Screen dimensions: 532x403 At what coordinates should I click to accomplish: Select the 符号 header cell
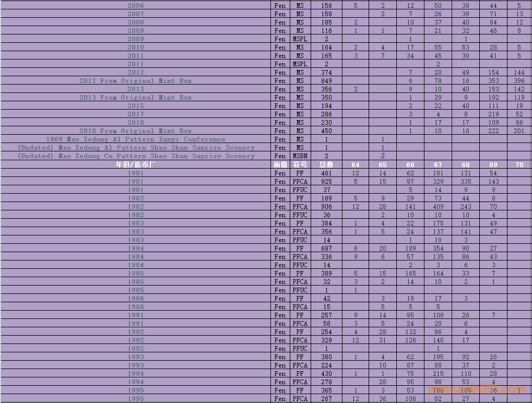point(300,164)
